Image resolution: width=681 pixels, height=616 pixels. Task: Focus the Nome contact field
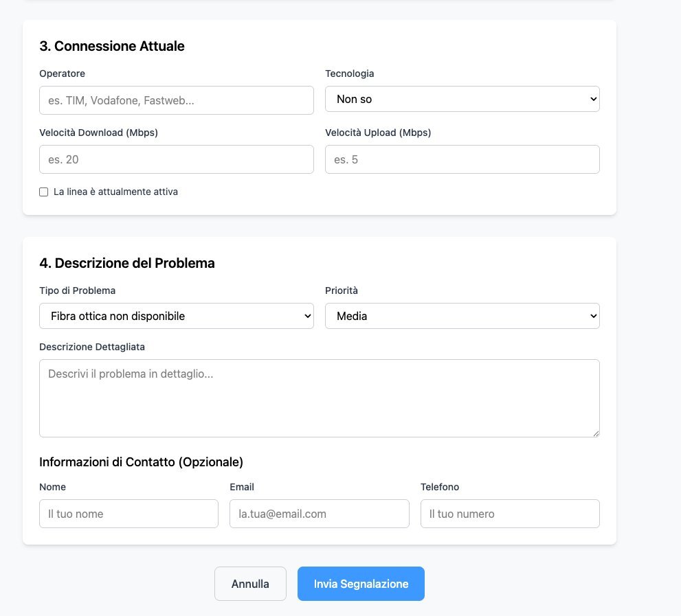129,514
